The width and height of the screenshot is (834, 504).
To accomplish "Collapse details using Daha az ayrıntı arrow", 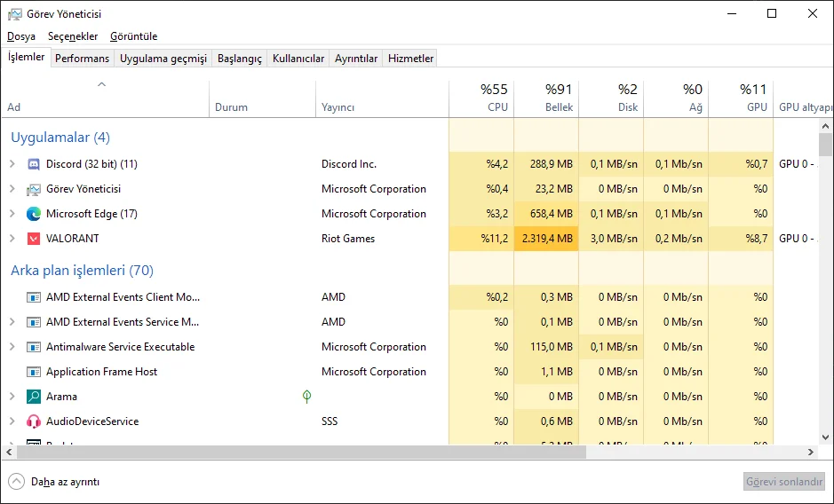I will click(x=16, y=482).
